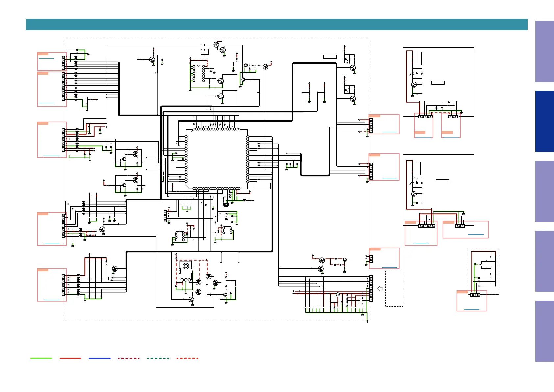Click the empty dashed-outline rectangle
The height and width of the screenshot is (392, 554).
(394, 289)
